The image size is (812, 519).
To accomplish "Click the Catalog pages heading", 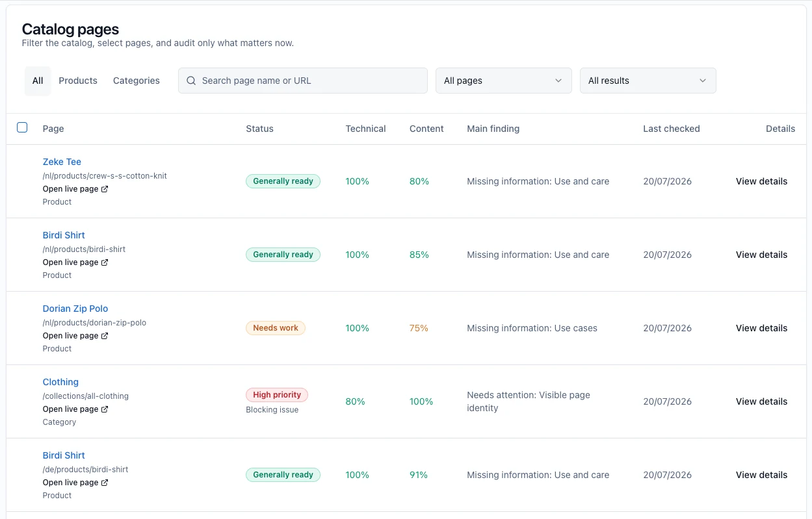I will pyautogui.click(x=70, y=29).
